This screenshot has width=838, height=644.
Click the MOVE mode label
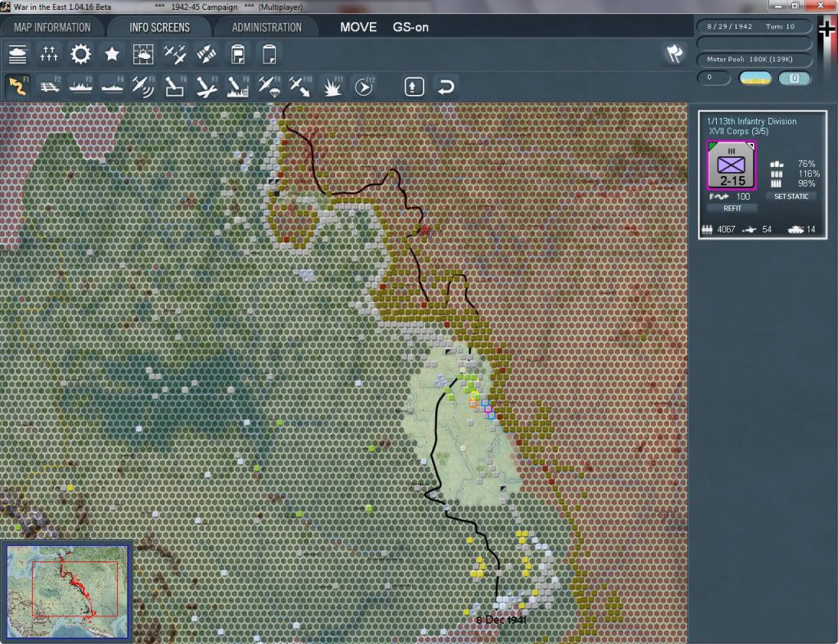(x=358, y=27)
